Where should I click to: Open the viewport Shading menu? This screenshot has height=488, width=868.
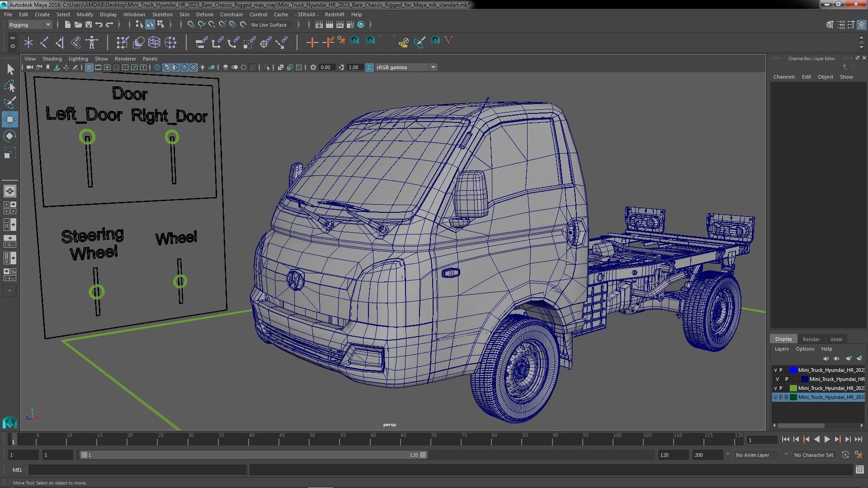click(x=52, y=59)
